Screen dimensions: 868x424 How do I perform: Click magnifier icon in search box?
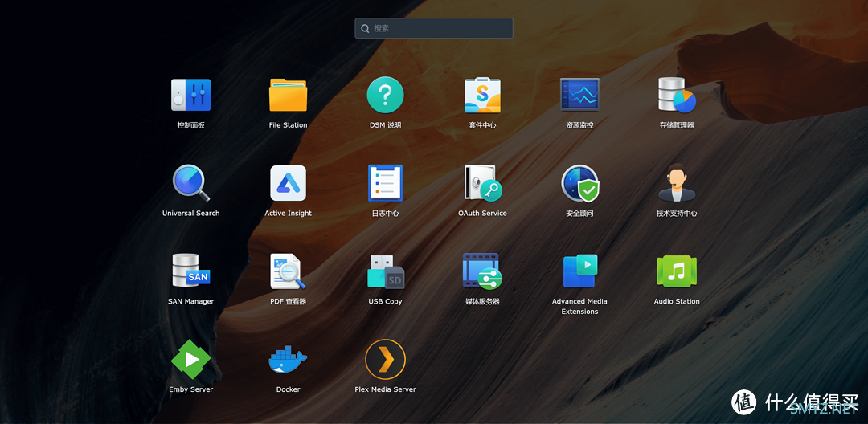(365, 28)
